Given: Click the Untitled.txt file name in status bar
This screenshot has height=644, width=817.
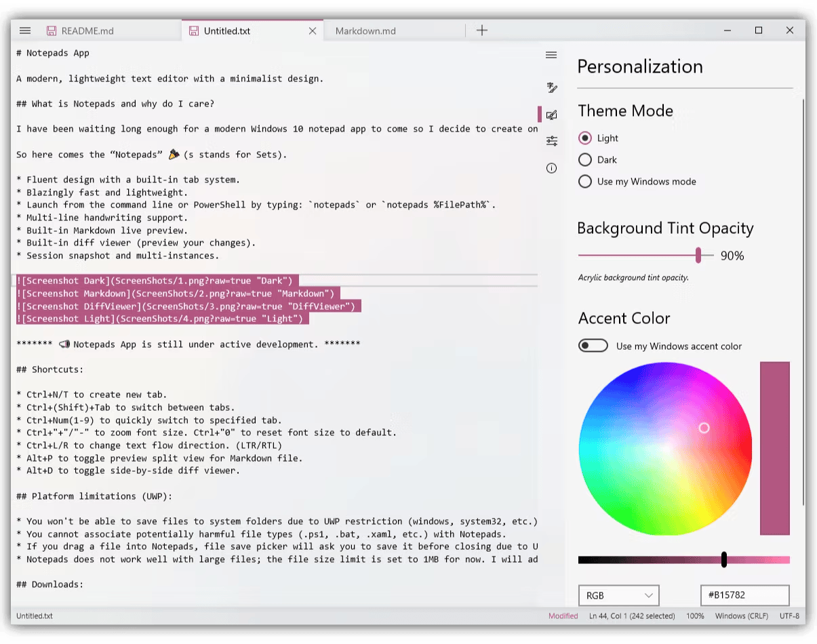Looking at the screenshot, I should [35, 616].
